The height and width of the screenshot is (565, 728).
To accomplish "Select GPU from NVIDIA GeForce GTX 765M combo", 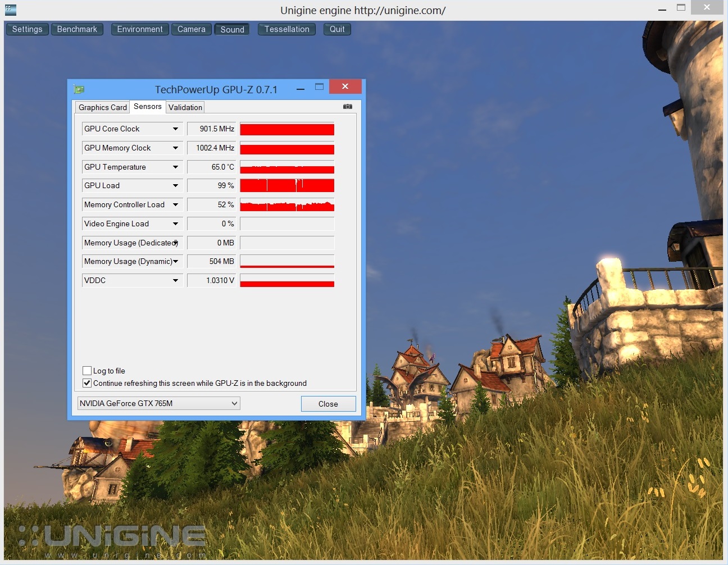I will pyautogui.click(x=159, y=403).
